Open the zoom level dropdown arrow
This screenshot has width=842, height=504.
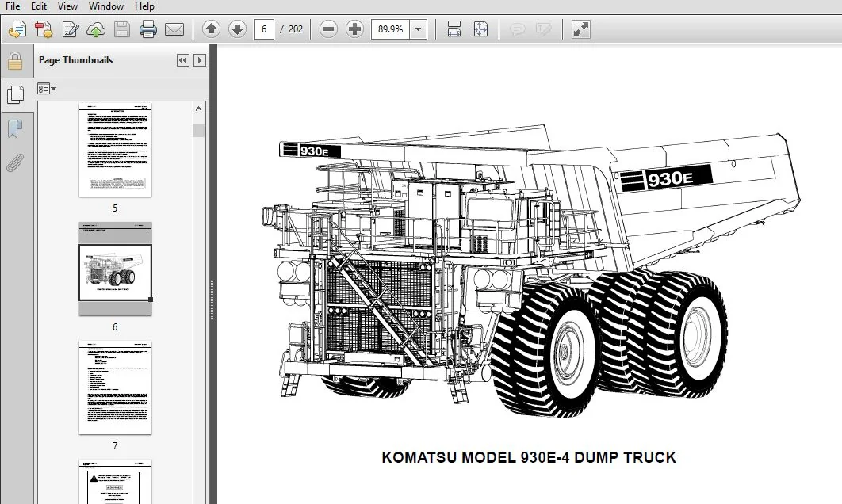point(419,29)
